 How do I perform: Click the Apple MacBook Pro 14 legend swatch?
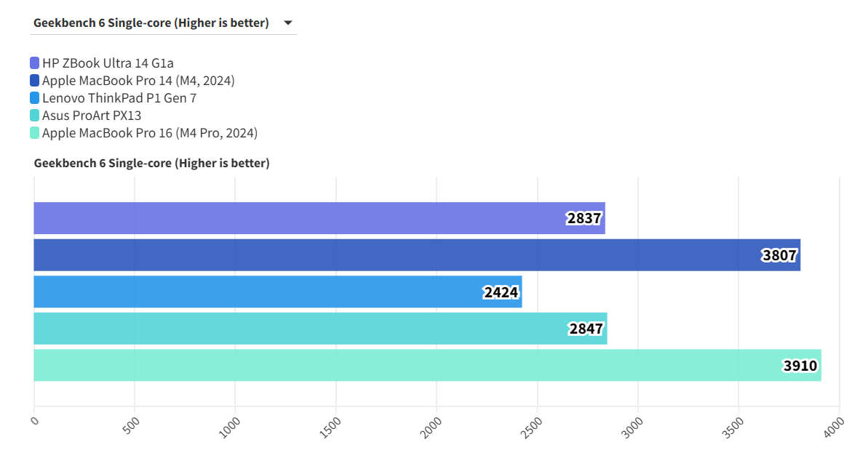[35, 81]
